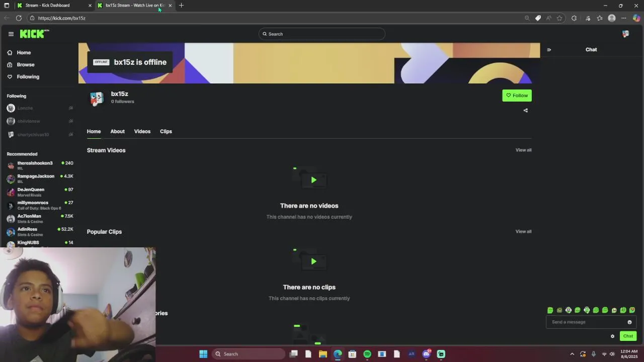Follow the bx15z channel
Image resolution: width=644 pixels, height=362 pixels.
(517, 96)
